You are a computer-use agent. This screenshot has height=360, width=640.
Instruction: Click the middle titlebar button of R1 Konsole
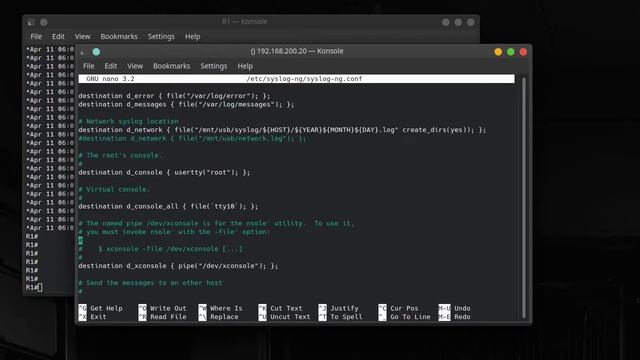click(x=458, y=22)
